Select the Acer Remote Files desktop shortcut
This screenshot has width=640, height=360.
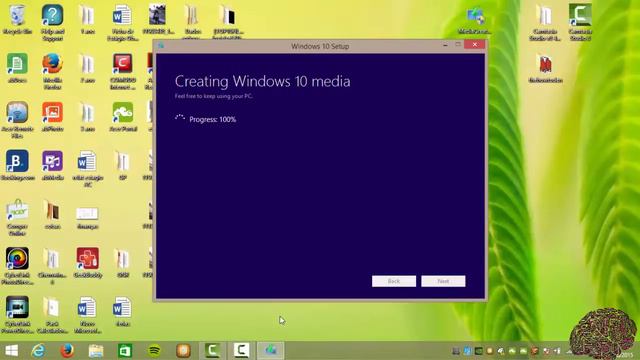pos(18,120)
